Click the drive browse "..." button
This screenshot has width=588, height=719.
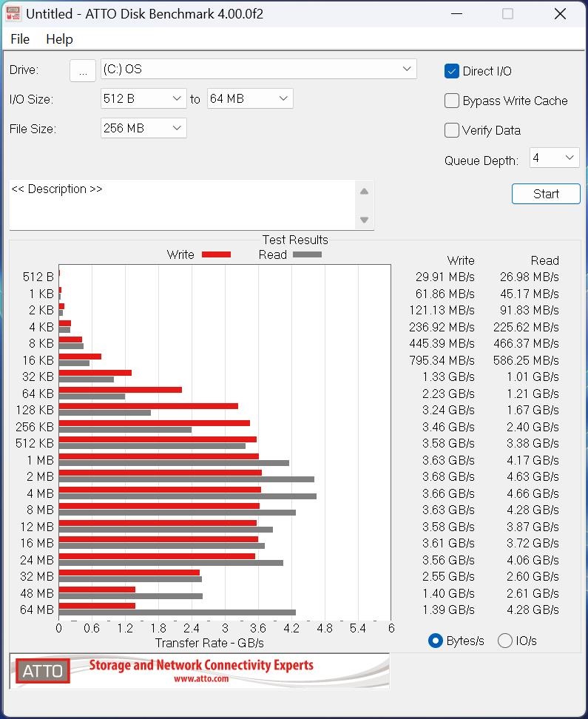83,70
